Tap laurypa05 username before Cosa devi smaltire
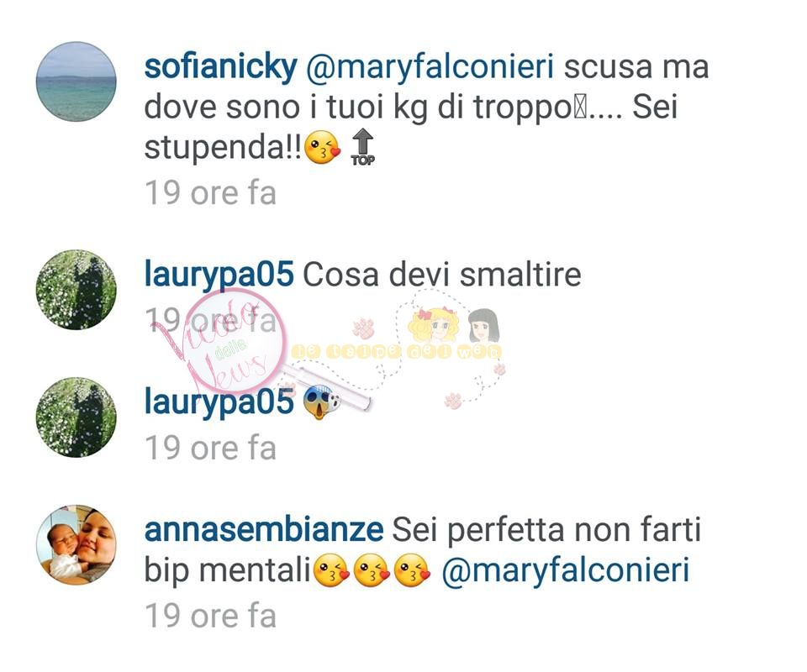The image size is (807, 672). (x=219, y=275)
